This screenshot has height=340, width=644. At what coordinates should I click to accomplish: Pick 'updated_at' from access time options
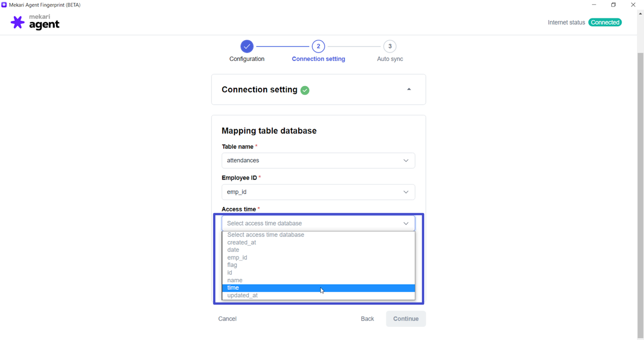click(x=243, y=295)
